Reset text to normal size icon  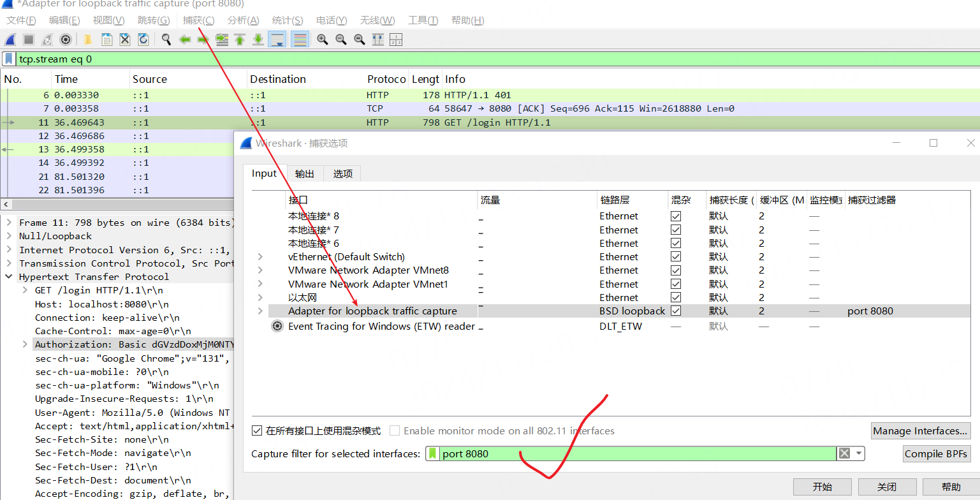click(360, 40)
